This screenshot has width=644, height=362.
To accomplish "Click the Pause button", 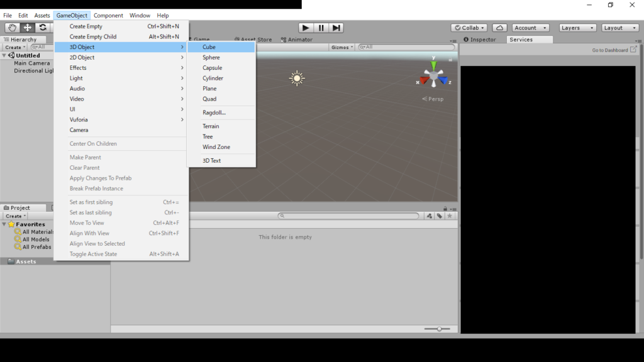I will coord(321,28).
